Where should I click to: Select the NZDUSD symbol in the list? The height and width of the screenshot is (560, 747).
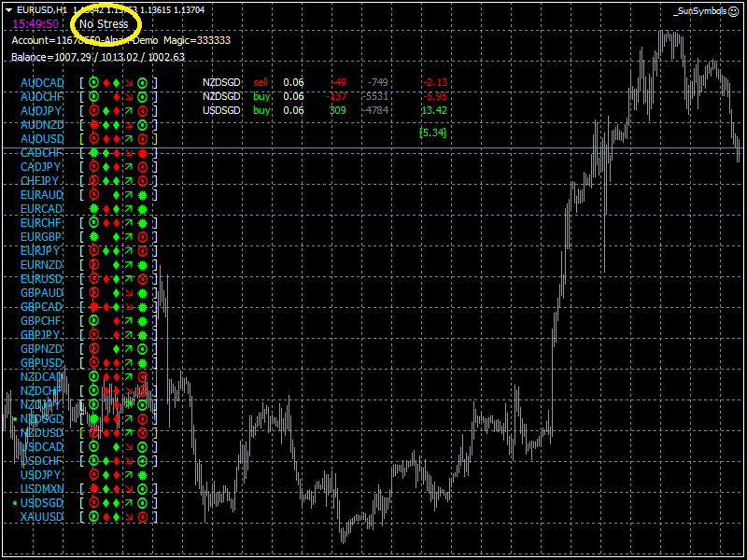[x=42, y=433]
